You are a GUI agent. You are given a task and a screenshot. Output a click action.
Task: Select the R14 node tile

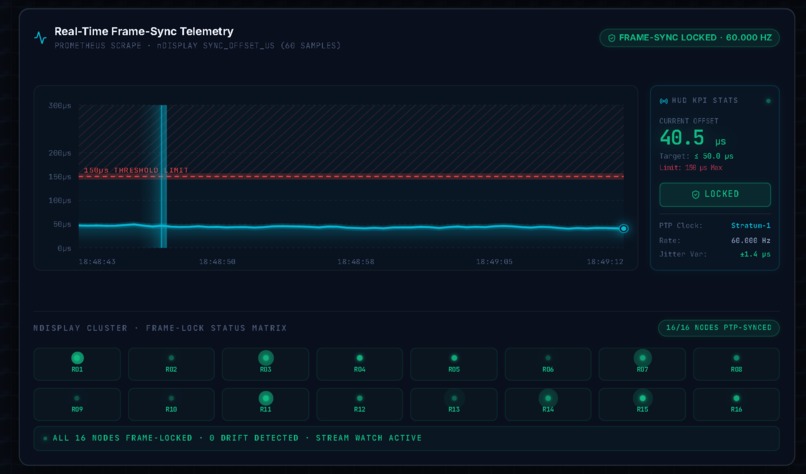pyautogui.click(x=548, y=404)
